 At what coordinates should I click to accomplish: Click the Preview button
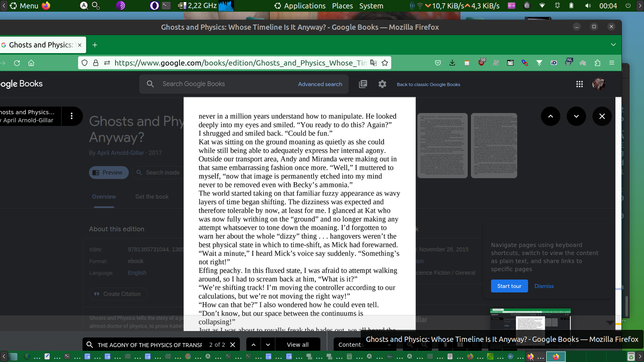(109, 173)
